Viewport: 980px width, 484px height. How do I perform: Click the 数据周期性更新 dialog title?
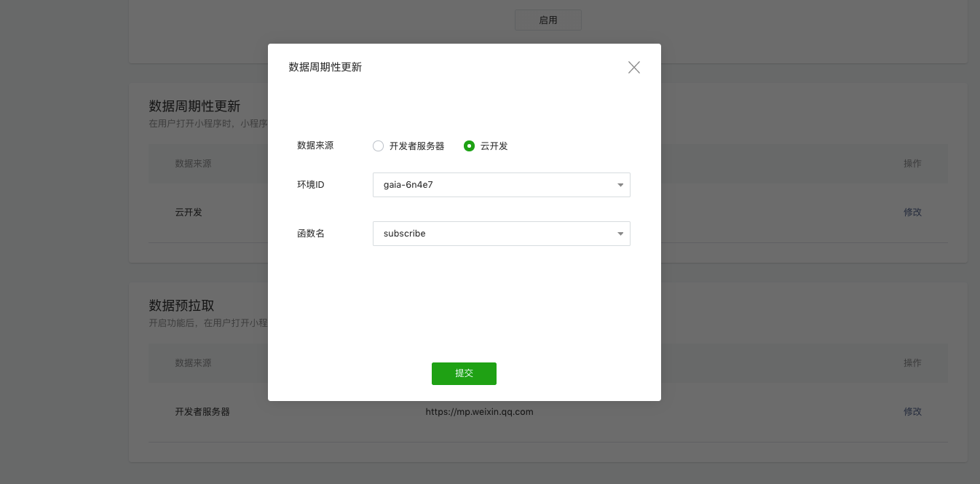pyautogui.click(x=325, y=67)
